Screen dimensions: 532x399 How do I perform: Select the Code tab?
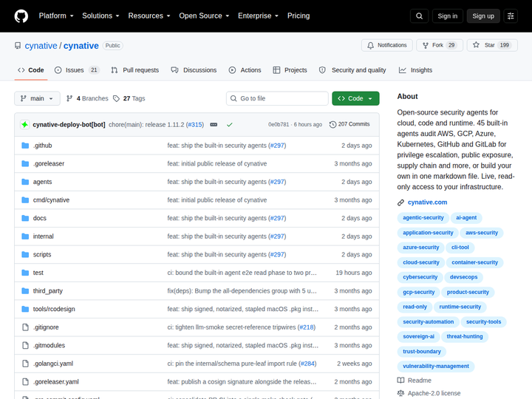point(31,70)
